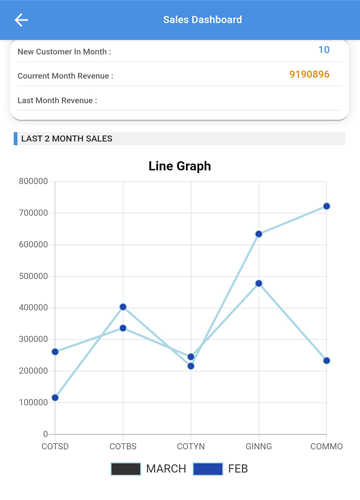Select the COTBS lower data point

(x=123, y=328)
